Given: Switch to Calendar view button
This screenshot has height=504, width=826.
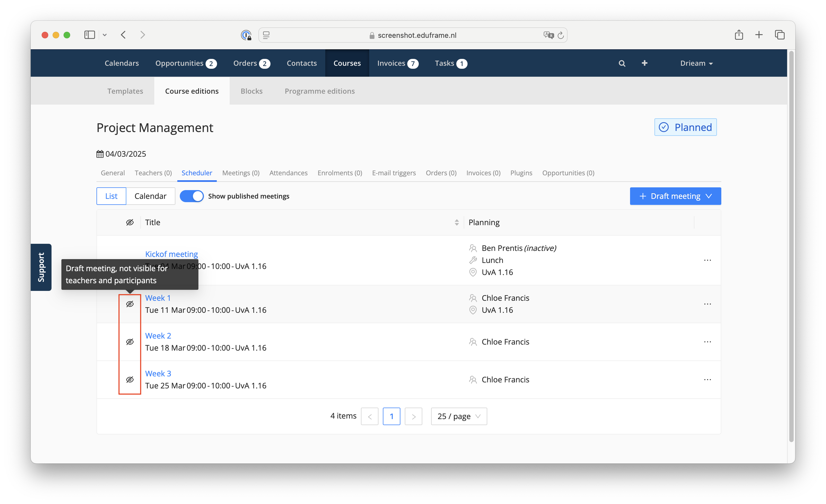Looking at the screenshot, I should tap(150, 196).
